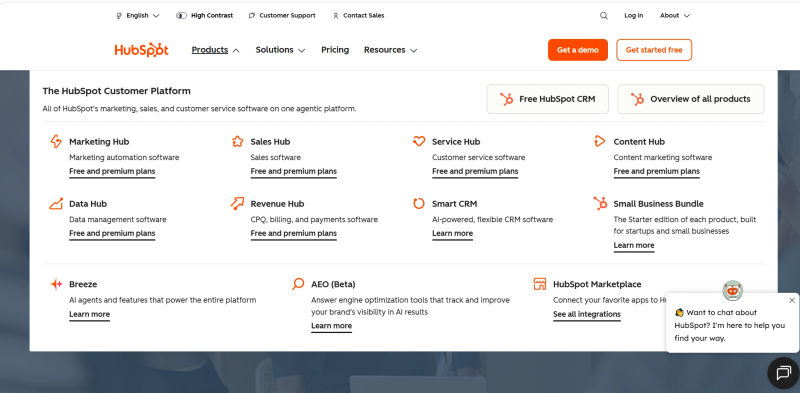Expand the About dropdown
This screenshot has height=393, width=800.
click(x=674, y=16)
